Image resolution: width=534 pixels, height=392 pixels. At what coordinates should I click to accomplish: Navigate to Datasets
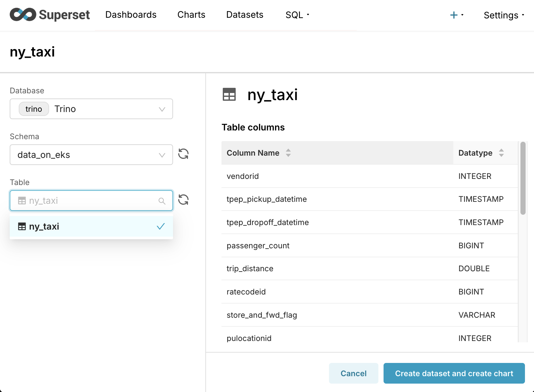[x=245, y=15]
